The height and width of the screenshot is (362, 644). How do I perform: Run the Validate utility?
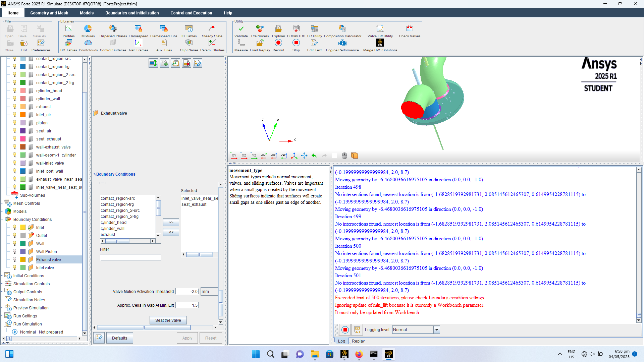pyautogui.click(x=241, y=31)
